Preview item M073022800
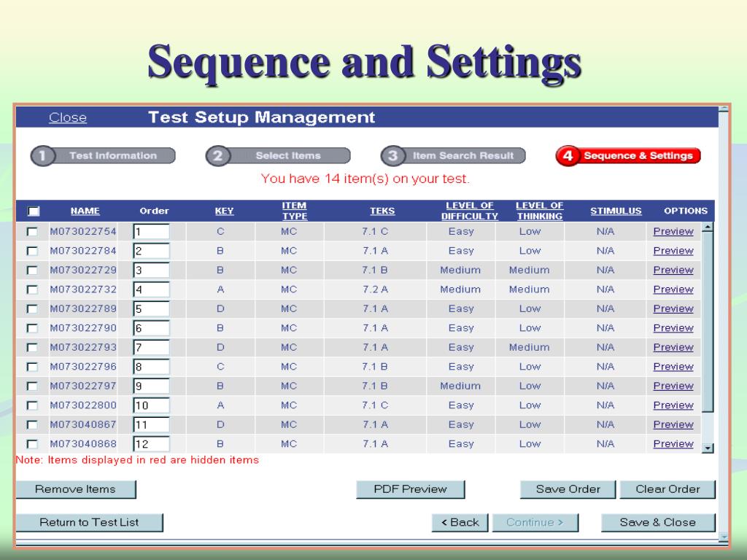 673,405
